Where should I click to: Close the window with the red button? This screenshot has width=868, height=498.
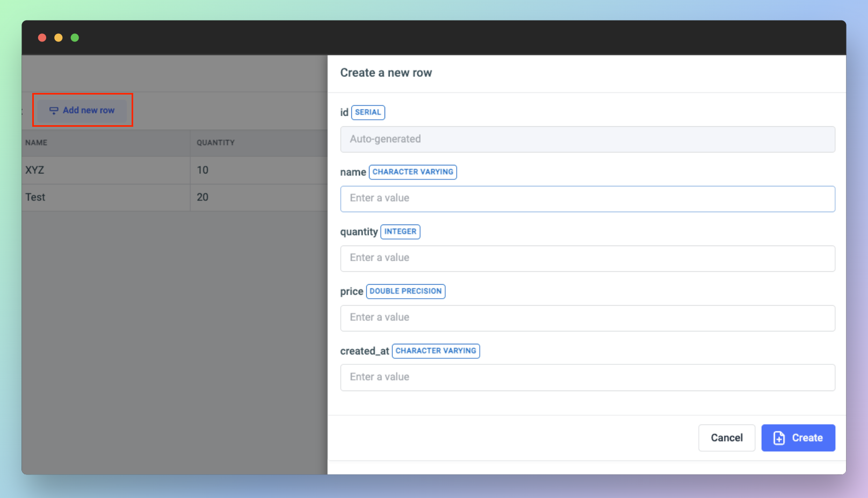click(42, 38)
